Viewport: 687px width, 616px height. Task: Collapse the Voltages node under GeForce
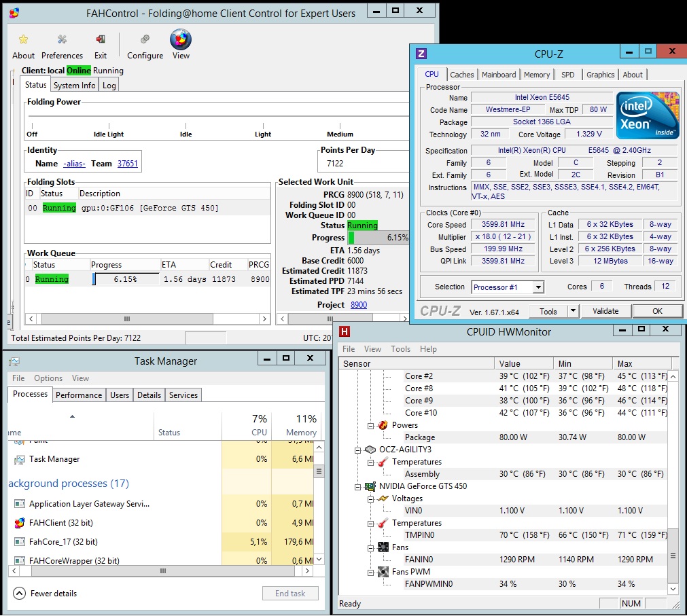[370, 499]
